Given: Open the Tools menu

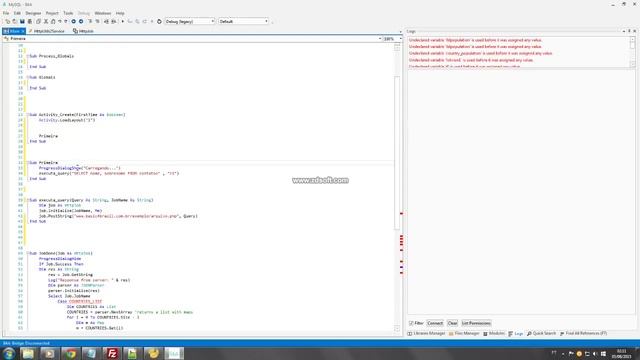Looking at the screenshot, I should pyautogui.click(x=68, y=13).
